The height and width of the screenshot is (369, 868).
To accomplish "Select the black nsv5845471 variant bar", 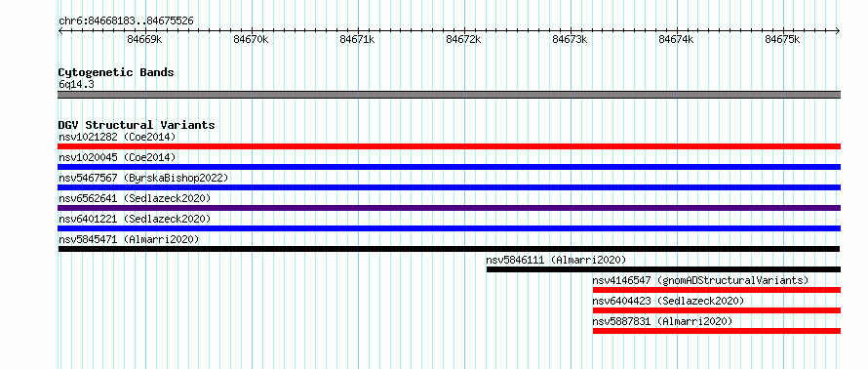I will click(449, 249).
